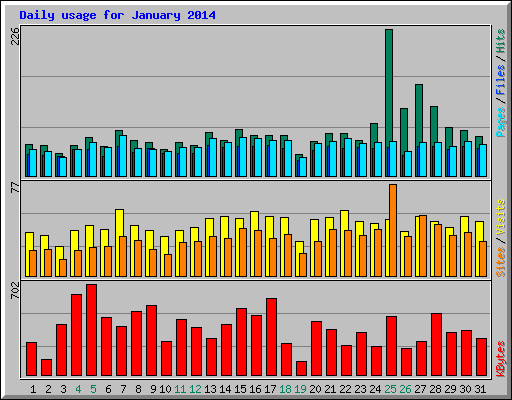
Task: Click the blue 'Files' legend label
Action: pos(500,80)
